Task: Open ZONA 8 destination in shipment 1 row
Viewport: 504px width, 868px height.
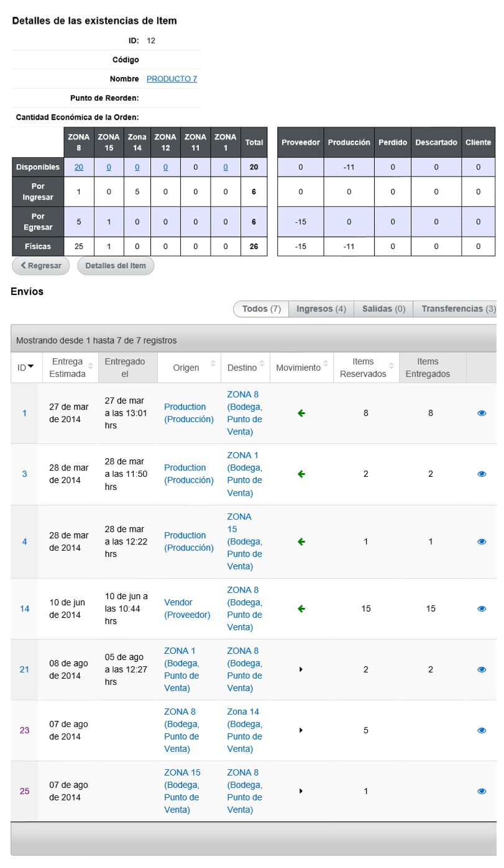Action: point(245,413)
